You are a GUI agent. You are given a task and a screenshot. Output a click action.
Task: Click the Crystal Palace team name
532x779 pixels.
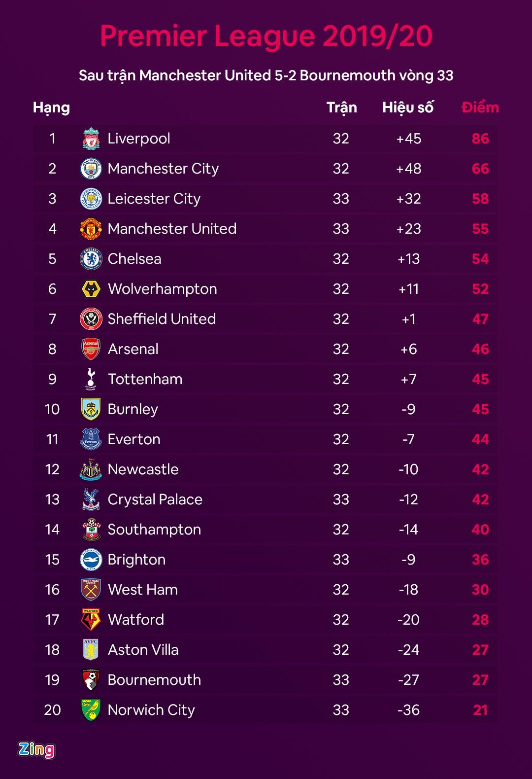(155, 499)
